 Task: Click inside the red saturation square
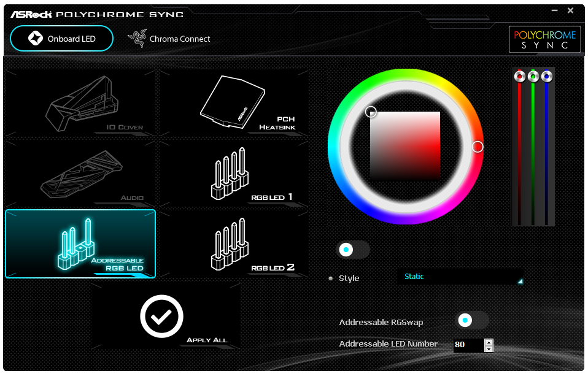click(x=405, y=146)
